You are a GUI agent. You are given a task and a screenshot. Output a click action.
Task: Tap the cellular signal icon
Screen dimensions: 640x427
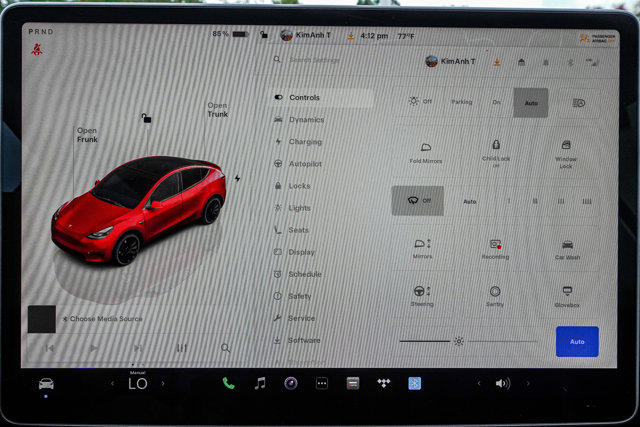click(x=592, y=62)
